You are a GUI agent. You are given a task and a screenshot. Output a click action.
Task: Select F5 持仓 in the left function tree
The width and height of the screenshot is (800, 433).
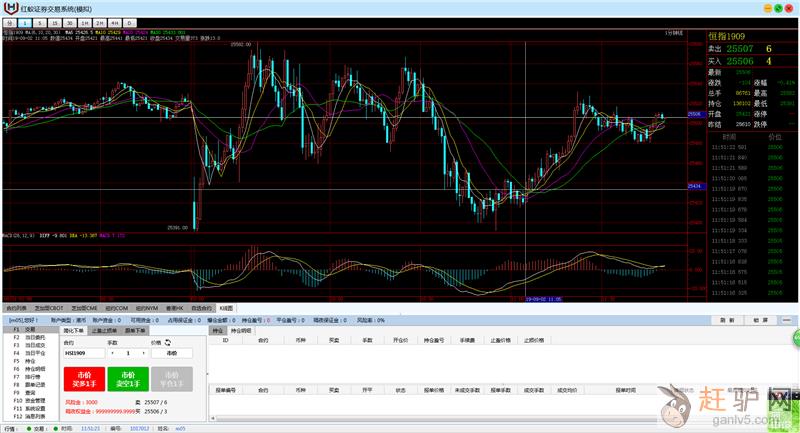click(x=25, y=361)
